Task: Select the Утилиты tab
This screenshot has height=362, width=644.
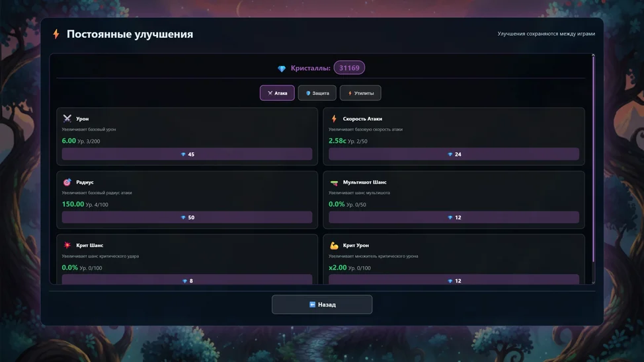Action: click(360, 93)
